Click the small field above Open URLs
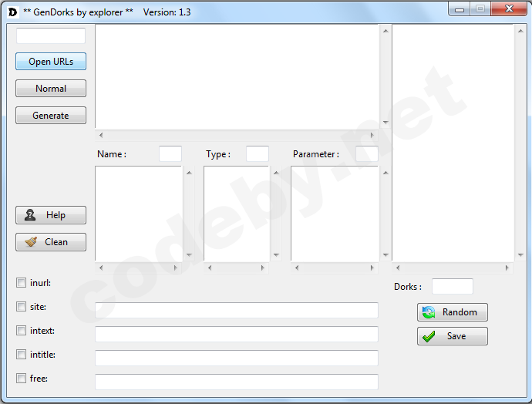 point(51,36)
